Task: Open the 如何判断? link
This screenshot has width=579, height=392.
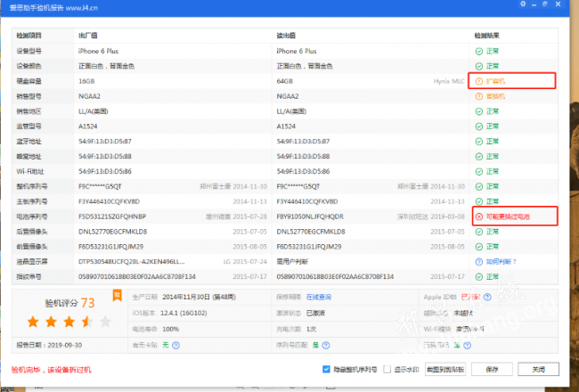Action: coord(502,262)
